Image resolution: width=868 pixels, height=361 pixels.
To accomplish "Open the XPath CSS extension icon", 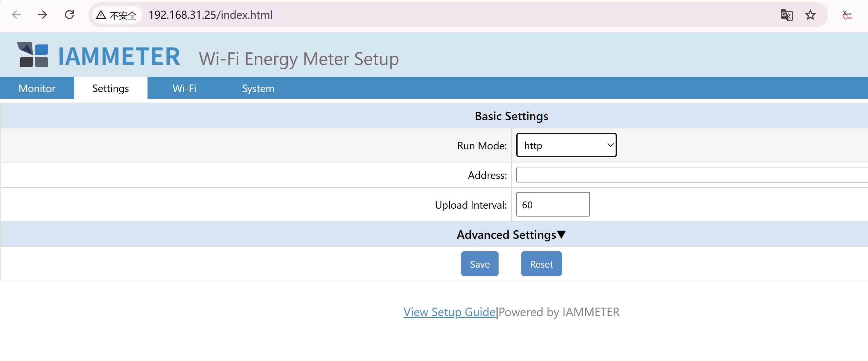I will tap(847, 15).
